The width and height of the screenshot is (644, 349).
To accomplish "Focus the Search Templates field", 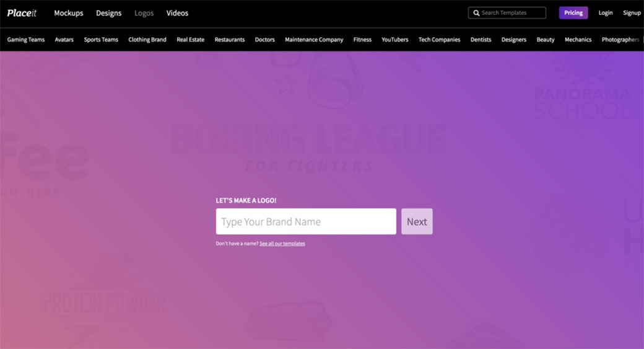I will [512, 13].
